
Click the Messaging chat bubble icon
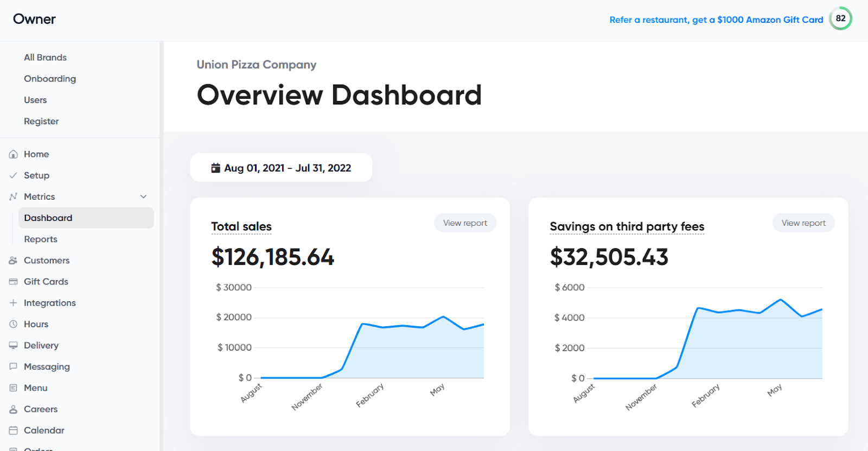coord(14,366)
